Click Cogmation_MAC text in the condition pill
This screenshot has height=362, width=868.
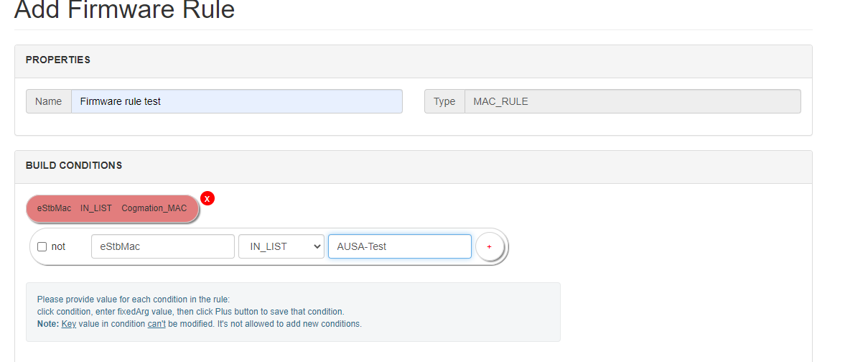[154, 208]
